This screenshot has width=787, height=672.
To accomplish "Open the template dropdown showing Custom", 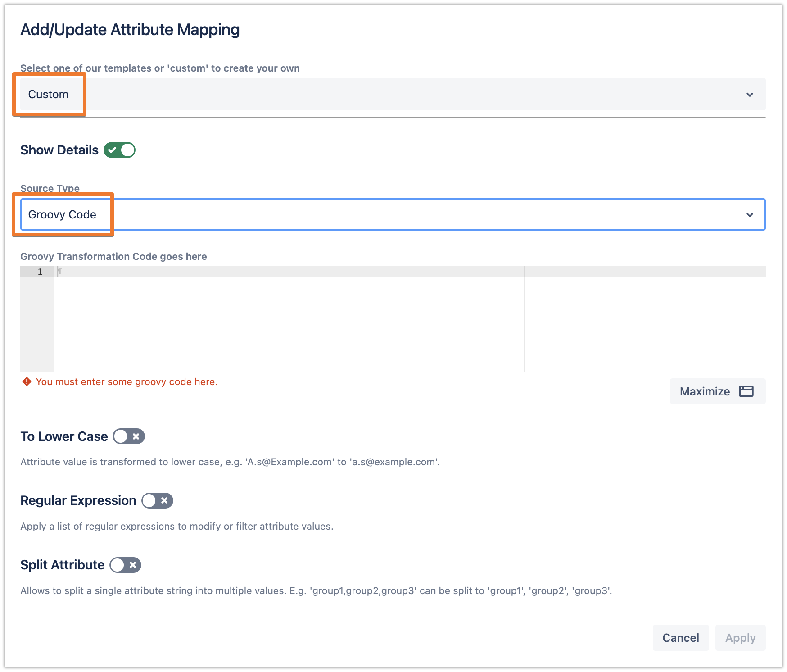I will coord(392,95).
